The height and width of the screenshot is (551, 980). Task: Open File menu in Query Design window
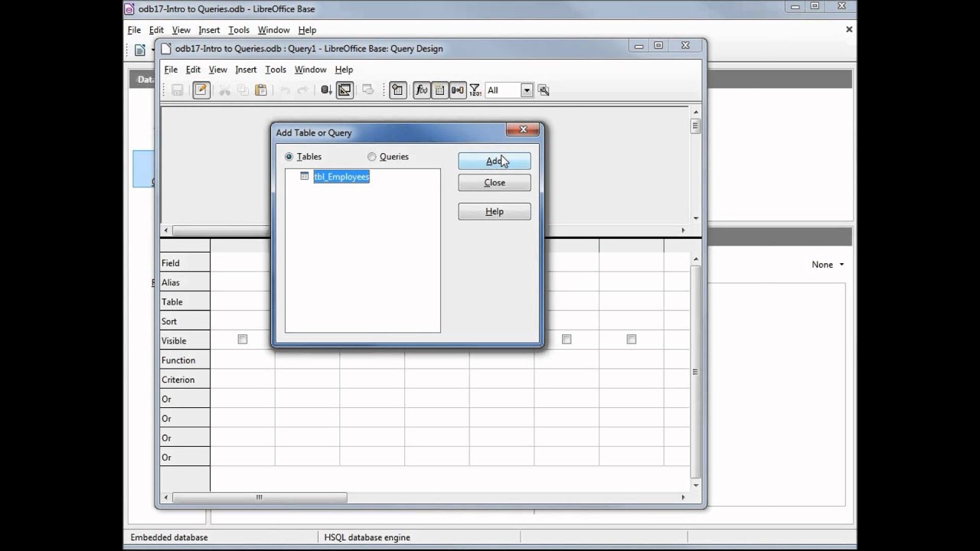pos(171,70)
